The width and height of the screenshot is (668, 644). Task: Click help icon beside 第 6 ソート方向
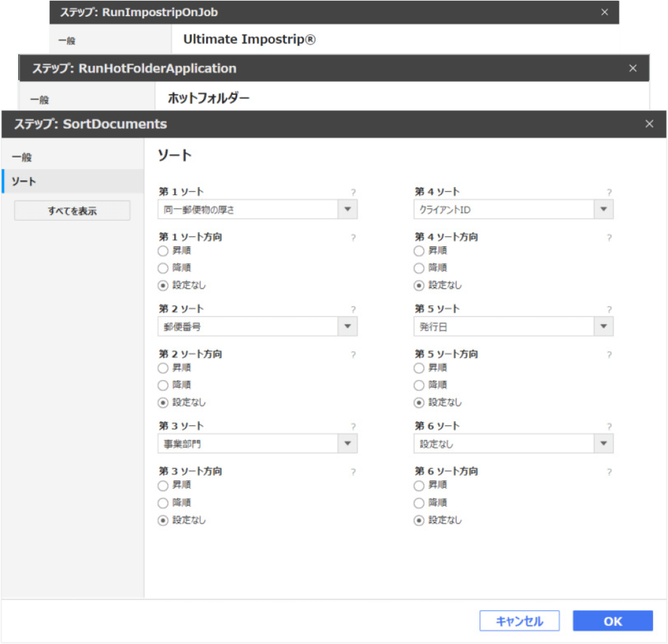(609, 472)
